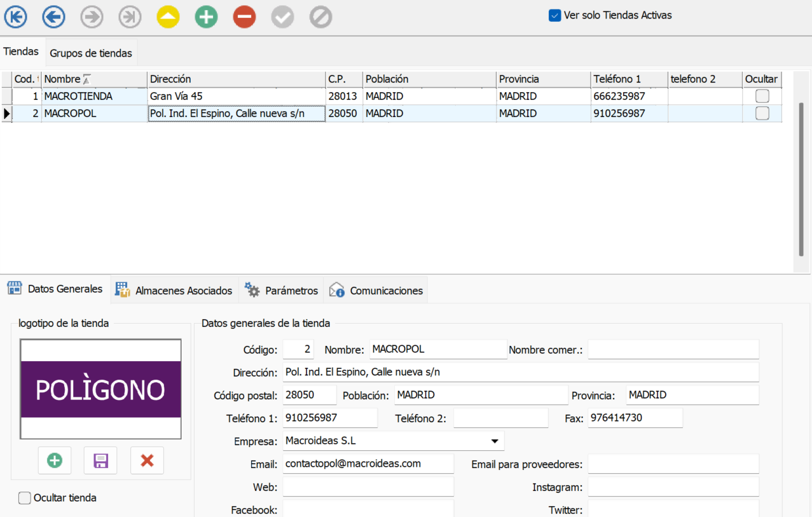Open the Parámetros tab
Screen dimensions: 812x517
[x=282, y=291]
